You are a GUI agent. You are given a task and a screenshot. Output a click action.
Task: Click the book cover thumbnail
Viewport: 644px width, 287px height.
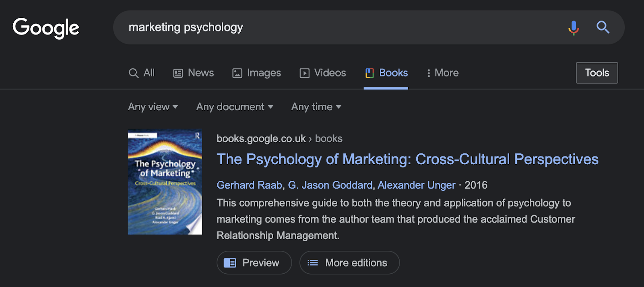[165, 182]
